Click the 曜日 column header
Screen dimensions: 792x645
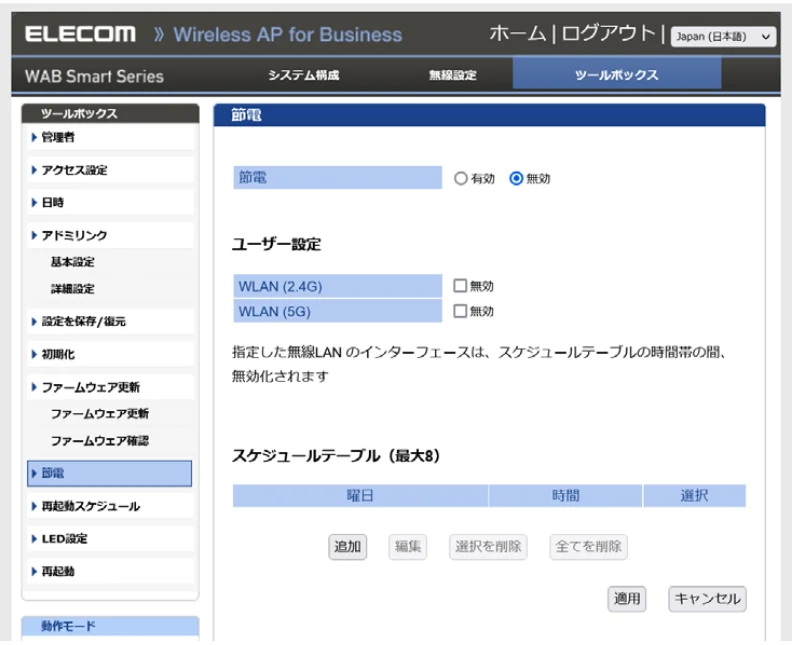[x=360, y=495]
